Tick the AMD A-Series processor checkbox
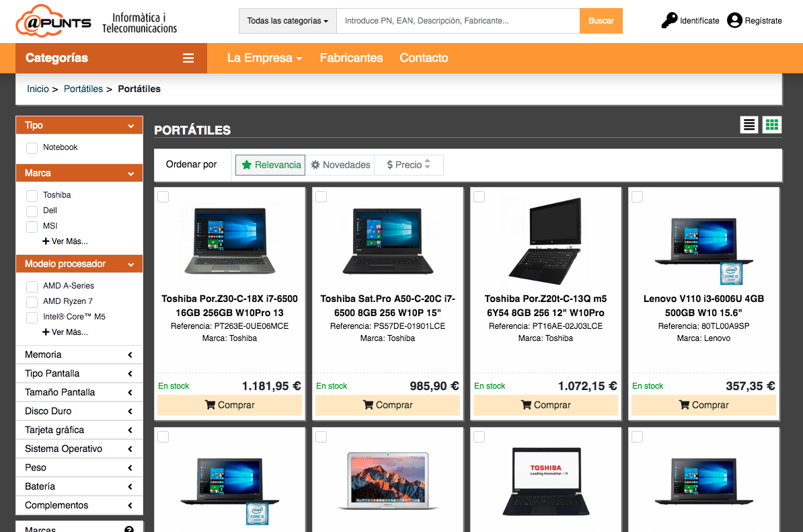The width and height of the screenshot is (803, 532). pyautogui.click(x=32, y=287)
